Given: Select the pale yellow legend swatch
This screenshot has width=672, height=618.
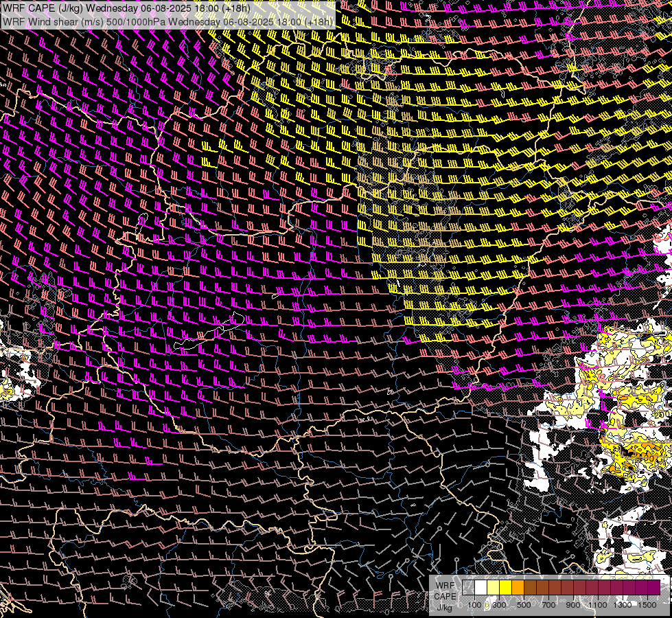Looking at the screenshot, I should (494, 588).
